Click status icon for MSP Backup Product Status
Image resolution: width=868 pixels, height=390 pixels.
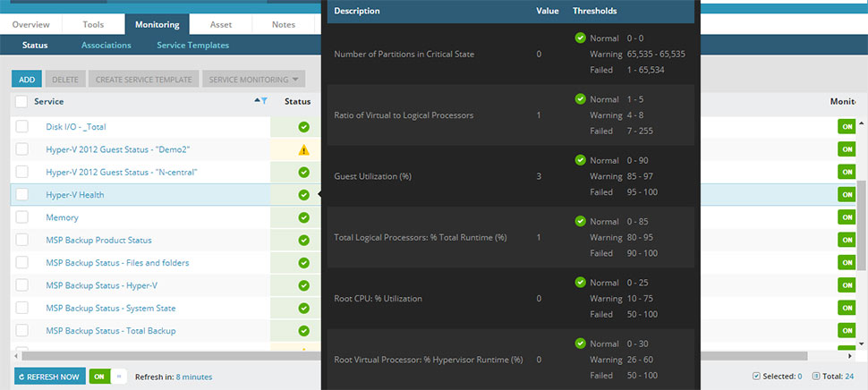(x=303, y=240)
